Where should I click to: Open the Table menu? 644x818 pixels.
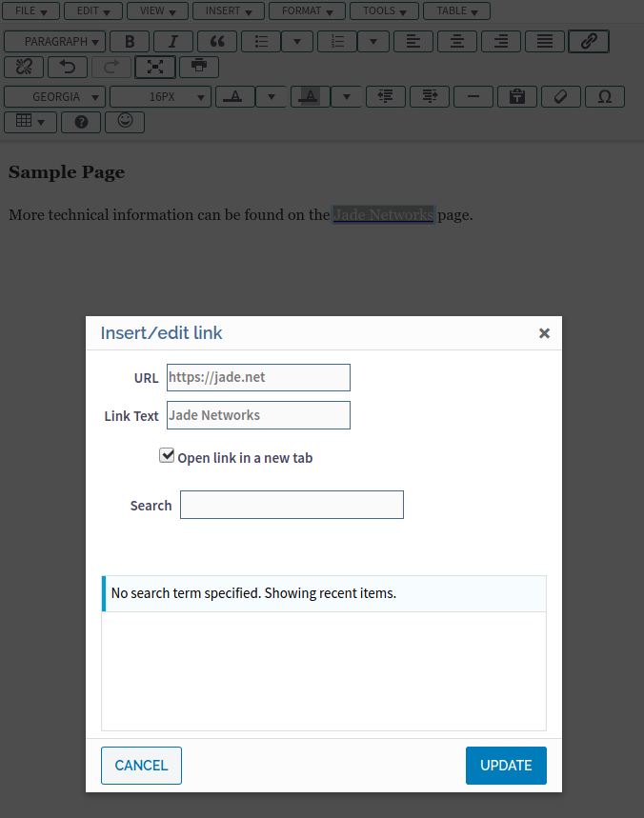[x=457, y=10]
